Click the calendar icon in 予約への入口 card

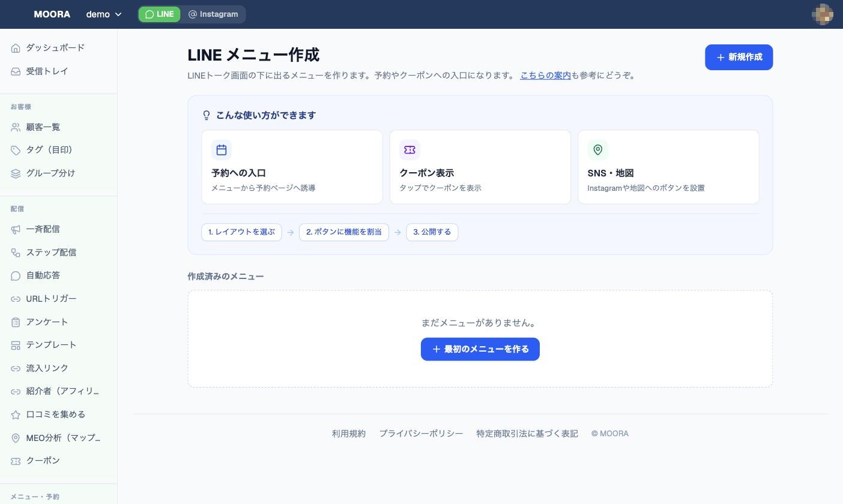[222, 150]
